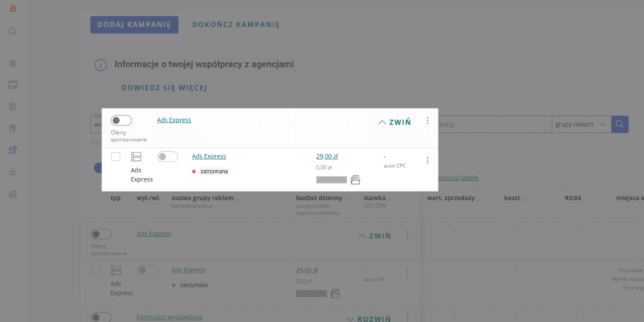Screen dimensions: 644x322
Task: Click the dimmed auto CPC rate text
Action: pyautogui.click(x=375, y=280)
